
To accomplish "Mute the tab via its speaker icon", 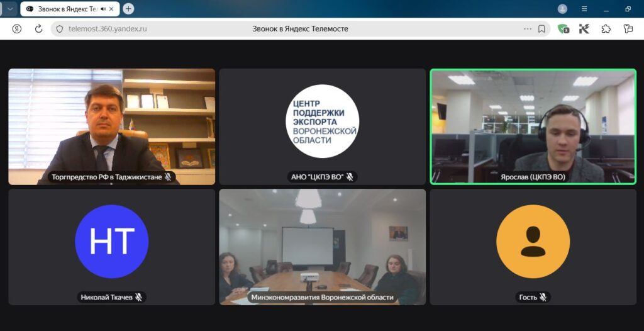I will (x=103, y=9).
